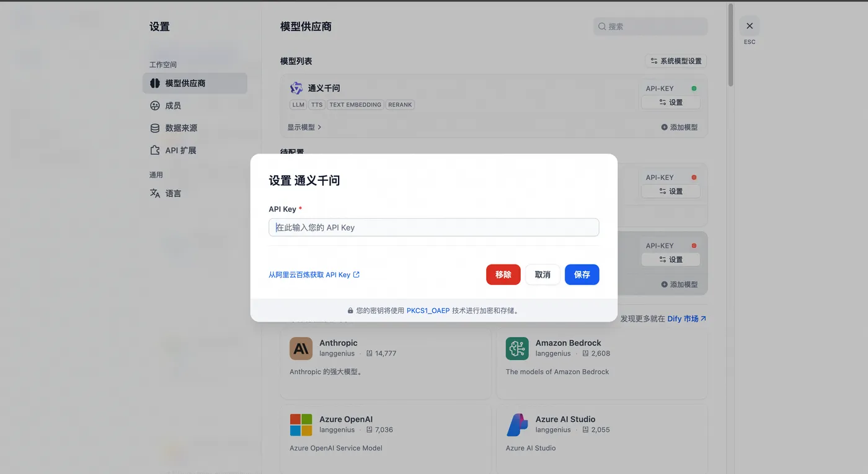Screen dimensions: 868x474
Task: Click the TTS tag on 通义千问
Action: pyautogui.click(x=317, y=105)
